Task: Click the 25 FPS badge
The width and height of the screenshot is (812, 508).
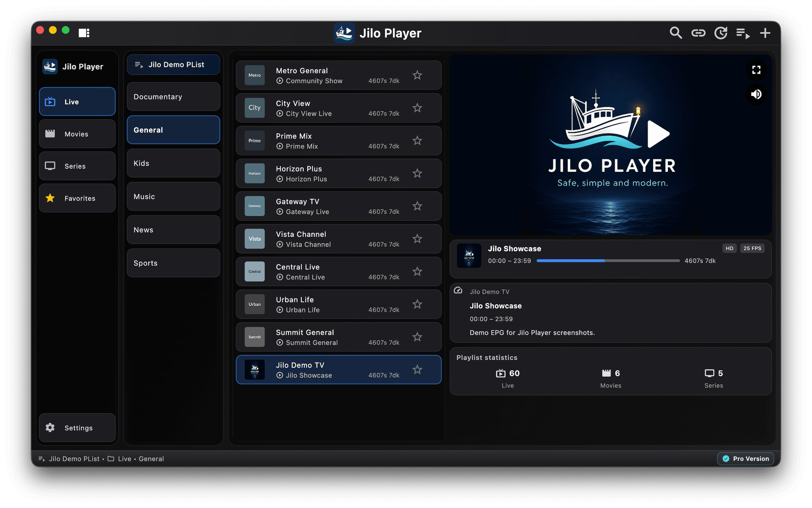Action: tap(752, 248)
